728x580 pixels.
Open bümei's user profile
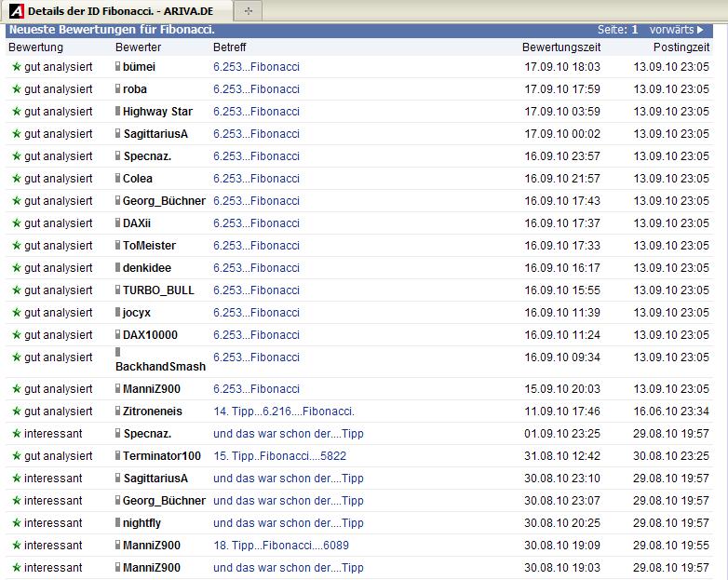click(x=139, y=67)
